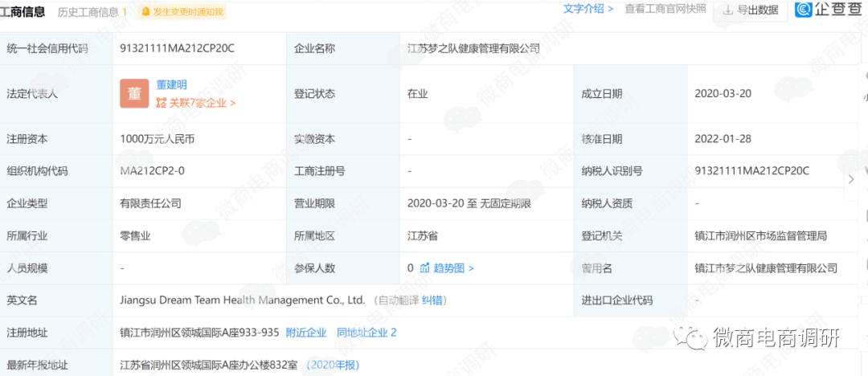Open 趋势图 trend chart link
This screenshot has width=868, height=376.
[453, 268]
